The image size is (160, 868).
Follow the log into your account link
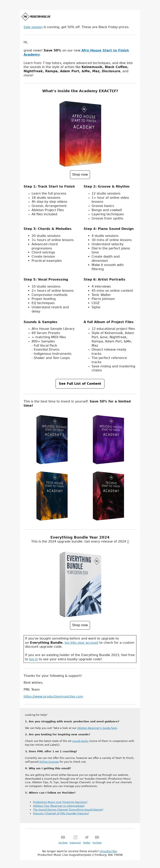pyautogui.click(x=81, y=643)
